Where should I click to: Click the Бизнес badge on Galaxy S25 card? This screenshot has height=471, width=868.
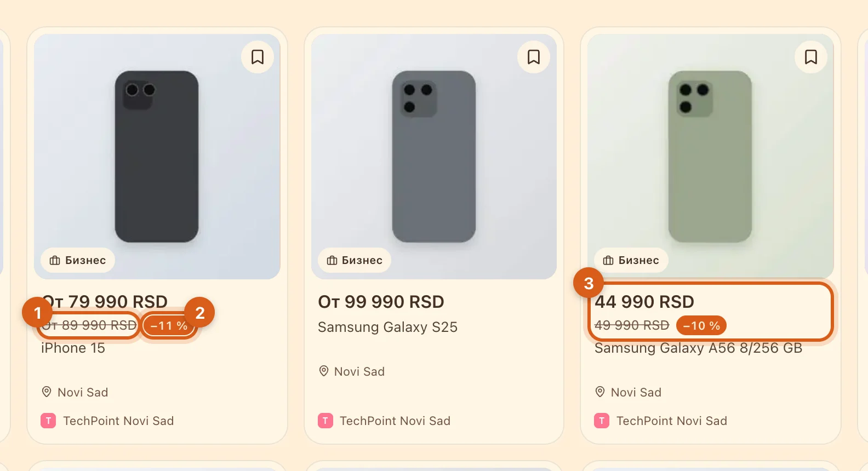coord(355,260)
